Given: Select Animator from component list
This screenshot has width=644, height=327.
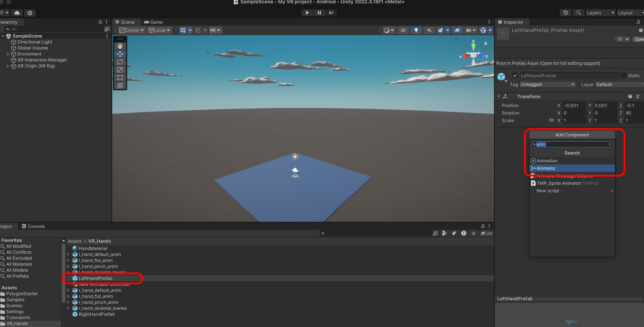Looking at the screenshot, I should point(546,168).
